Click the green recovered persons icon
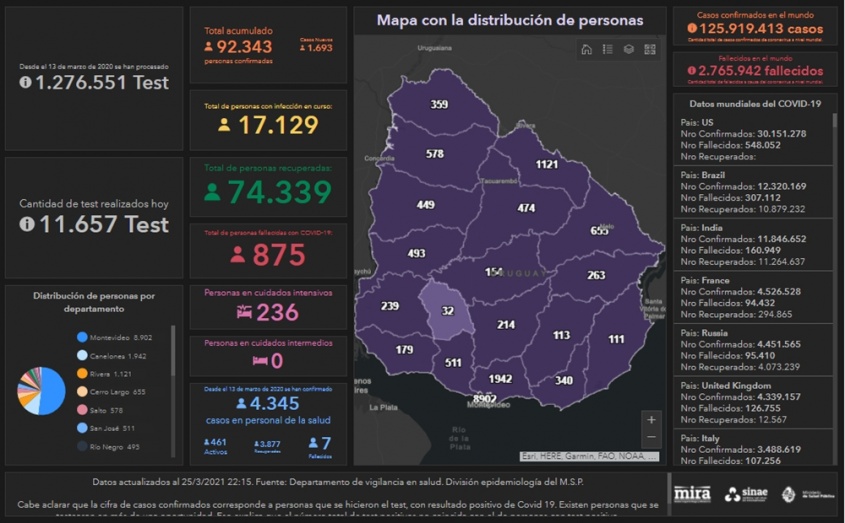 [212, 192]
